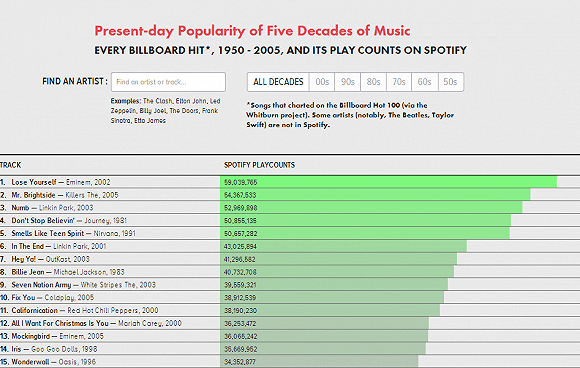Click the Lose Yourself green playcount bar
This screenshot has height=368, width=580.
pyautogui.click(x=388, y=182)
